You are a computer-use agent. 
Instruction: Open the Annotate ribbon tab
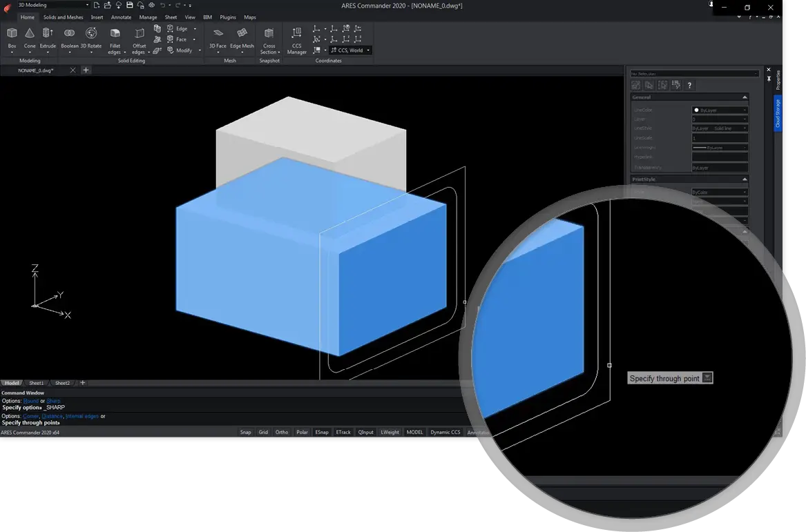(x=122, y=17)
